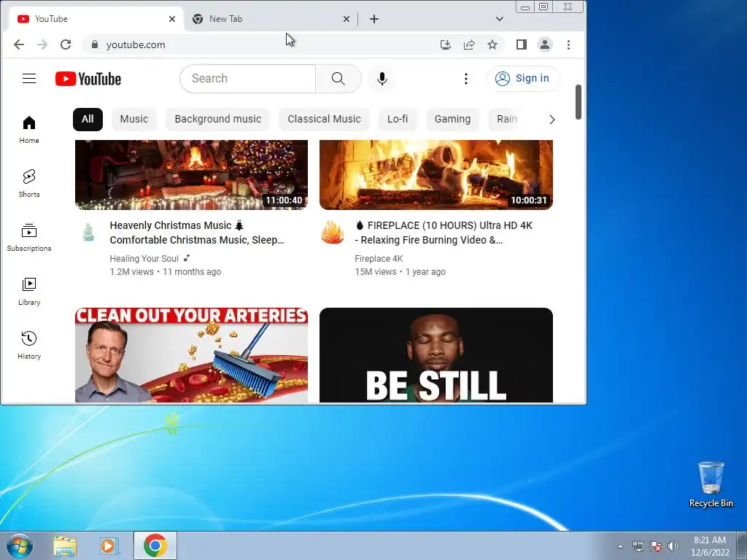Open a new tab with plus button
The height and width of the screenshot is (560, 747).
point(374,19)
